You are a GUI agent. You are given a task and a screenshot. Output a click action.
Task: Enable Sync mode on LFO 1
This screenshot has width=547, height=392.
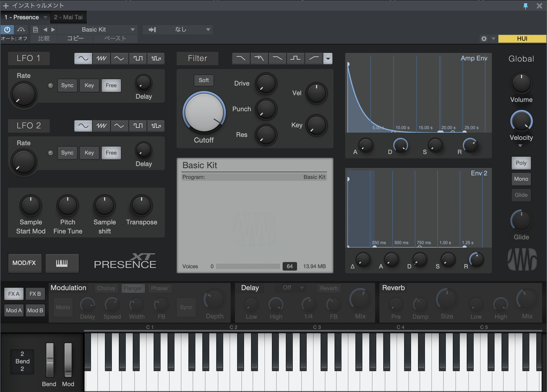[67, 85]
